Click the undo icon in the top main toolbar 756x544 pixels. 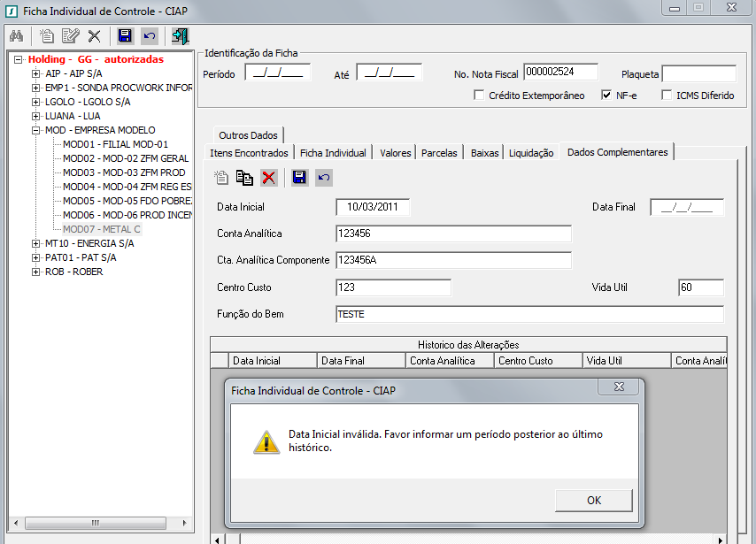tap(150, 36)
